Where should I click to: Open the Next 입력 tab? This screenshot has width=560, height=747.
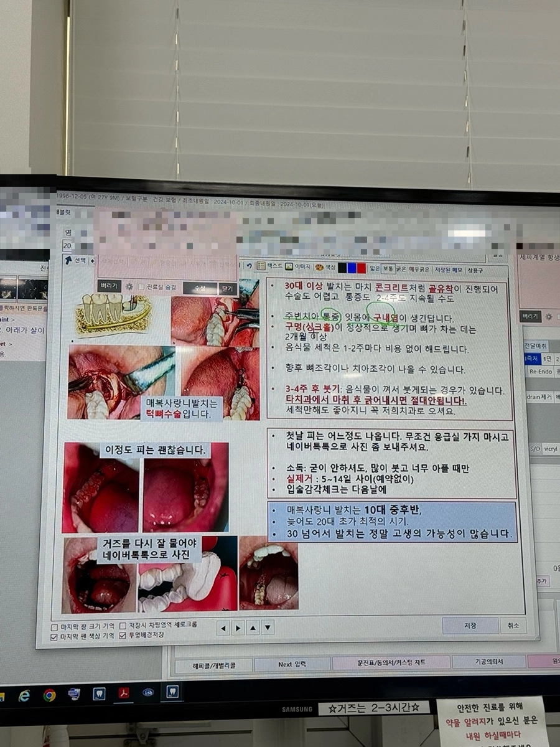(292, 664)
